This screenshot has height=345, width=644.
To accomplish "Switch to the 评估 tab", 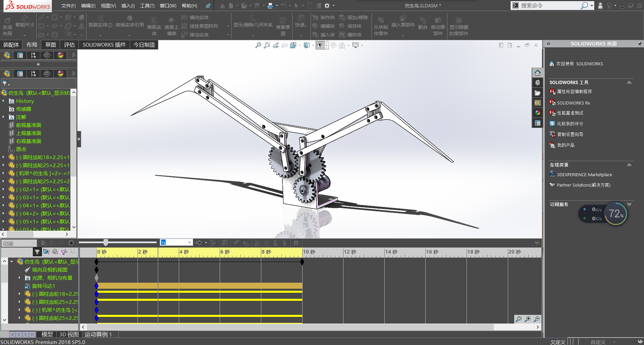I will tap(69, 45).
